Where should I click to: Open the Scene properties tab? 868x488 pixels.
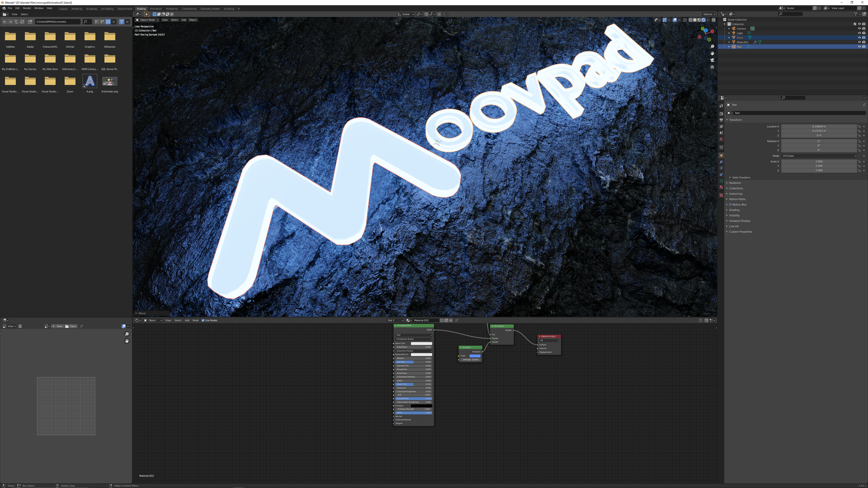coord(721,133)
